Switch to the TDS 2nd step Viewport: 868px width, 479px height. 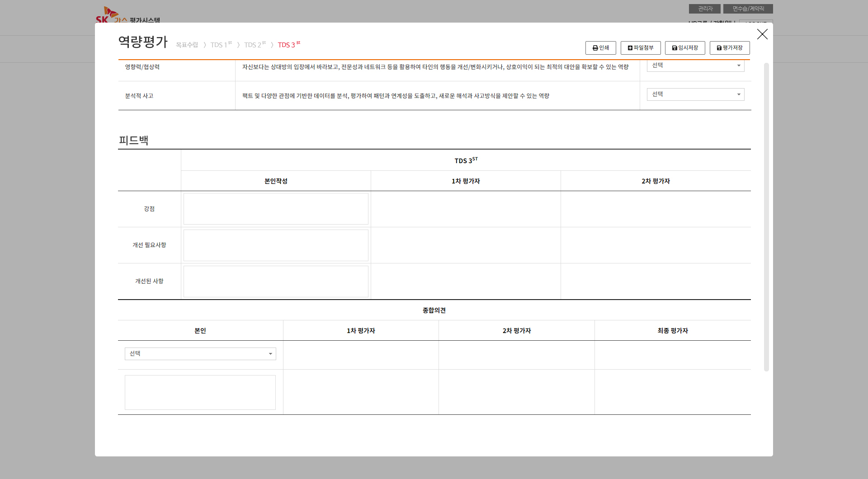(x=255, y=45)
